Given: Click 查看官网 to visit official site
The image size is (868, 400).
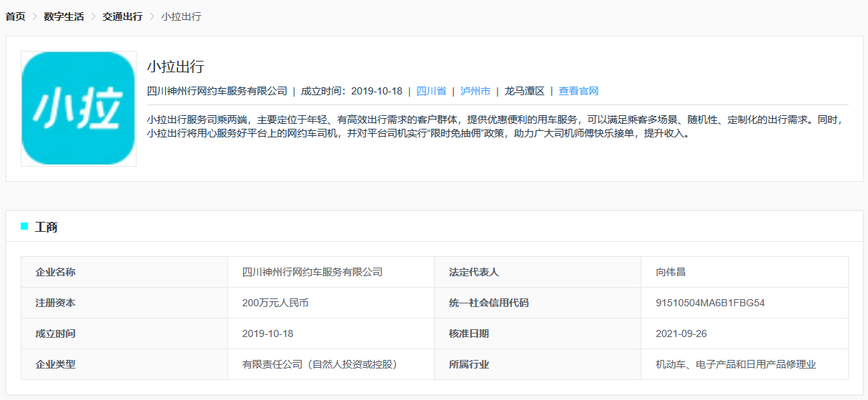Looking at the screenshot, I should click(578, 91).
